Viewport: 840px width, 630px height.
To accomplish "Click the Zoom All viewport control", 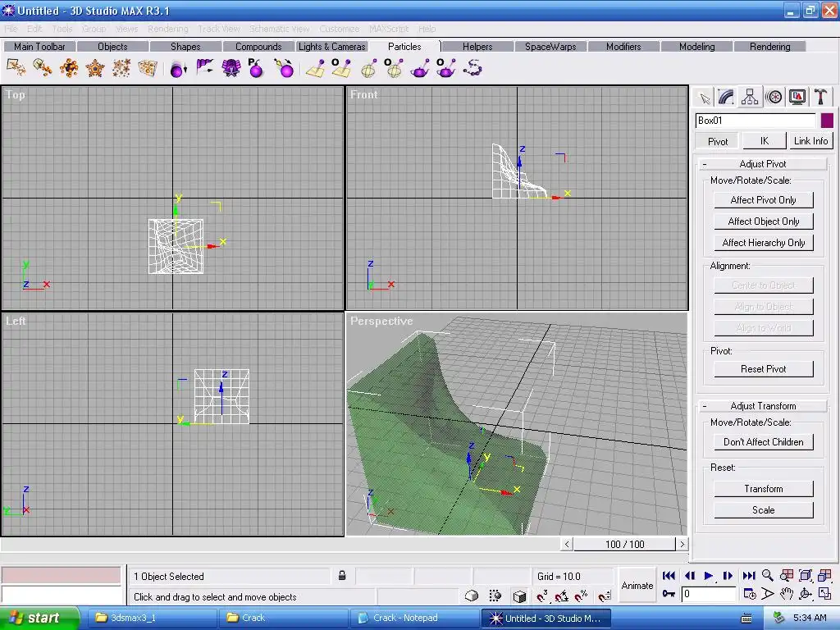I will [x=786, y=575].
